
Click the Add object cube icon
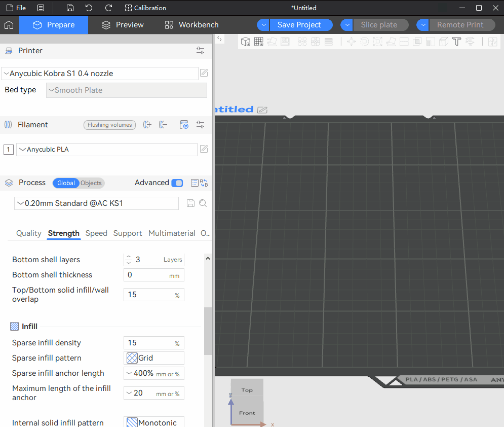pyautogui.click(x=246, y=42)
